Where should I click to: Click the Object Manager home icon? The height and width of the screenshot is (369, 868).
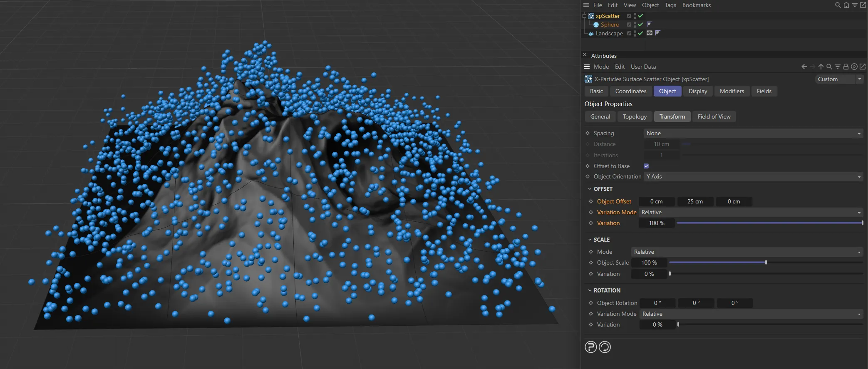coord(846,5)
